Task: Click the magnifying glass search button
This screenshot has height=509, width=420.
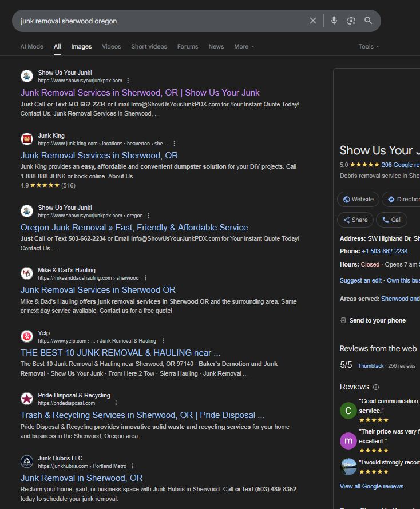Action: (x=369, y=21)
